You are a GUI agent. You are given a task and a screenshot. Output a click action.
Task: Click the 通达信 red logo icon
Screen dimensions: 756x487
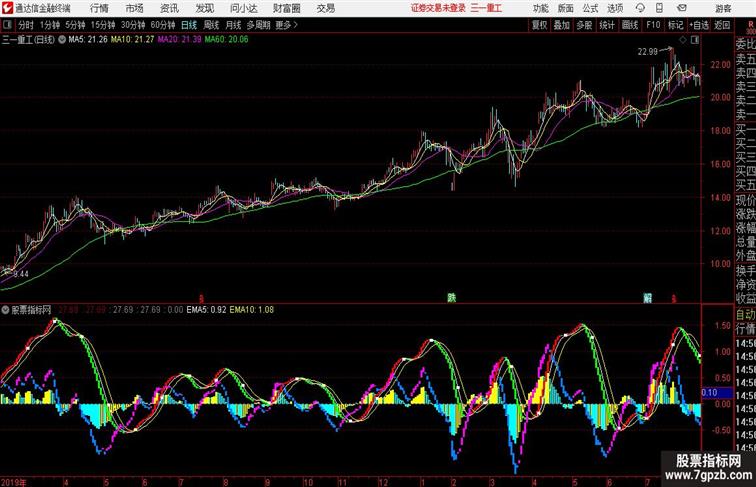7,8
